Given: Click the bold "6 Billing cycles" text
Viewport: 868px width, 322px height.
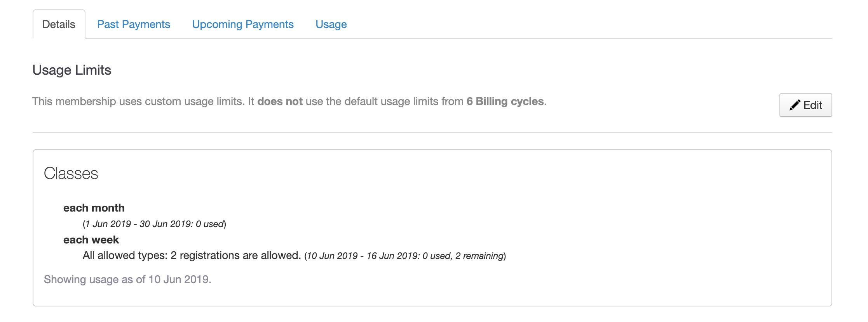Looking at the screenshot, I should click(505, 101).
